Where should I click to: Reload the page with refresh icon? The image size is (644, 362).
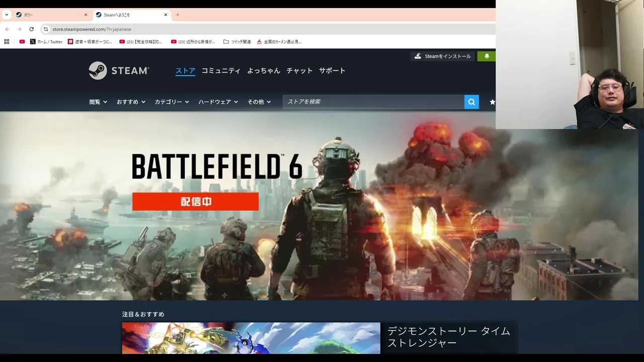point(31,29)
